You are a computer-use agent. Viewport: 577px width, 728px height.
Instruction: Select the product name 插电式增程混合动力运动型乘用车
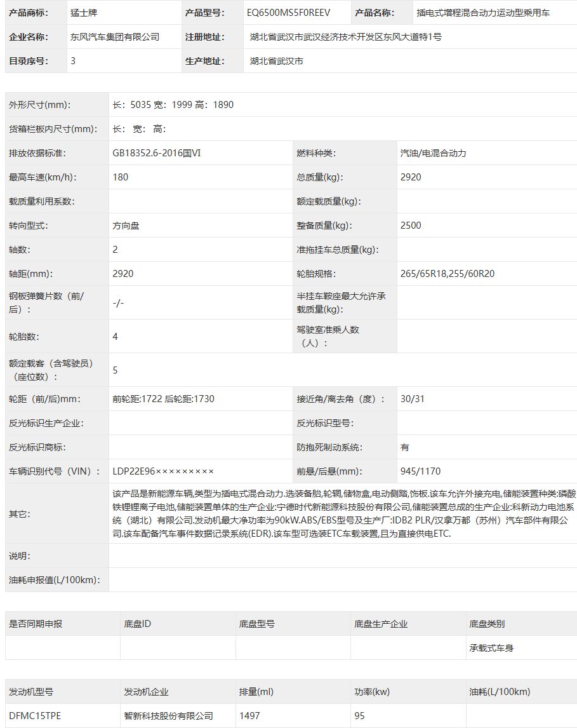[483, 13]
